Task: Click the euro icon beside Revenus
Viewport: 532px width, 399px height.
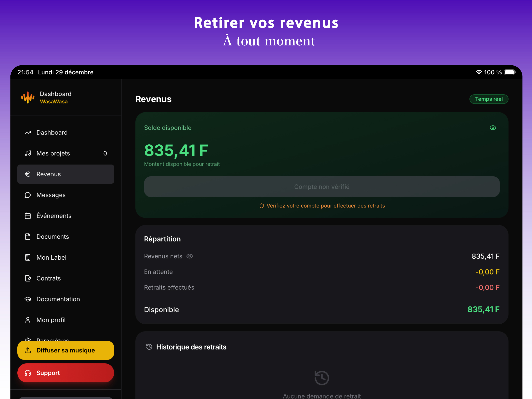Action: click(28, 174)
